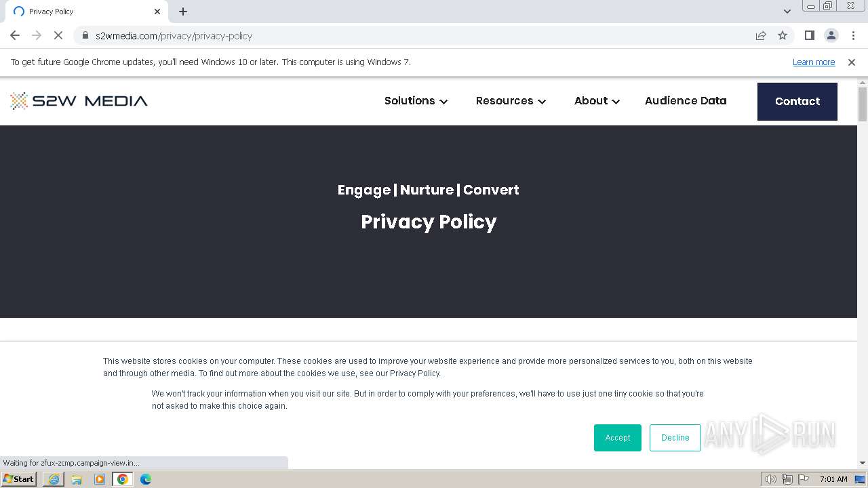Click the Show desktop button
This screenshot has height=488, width=868.
click(x=861, y=479)
